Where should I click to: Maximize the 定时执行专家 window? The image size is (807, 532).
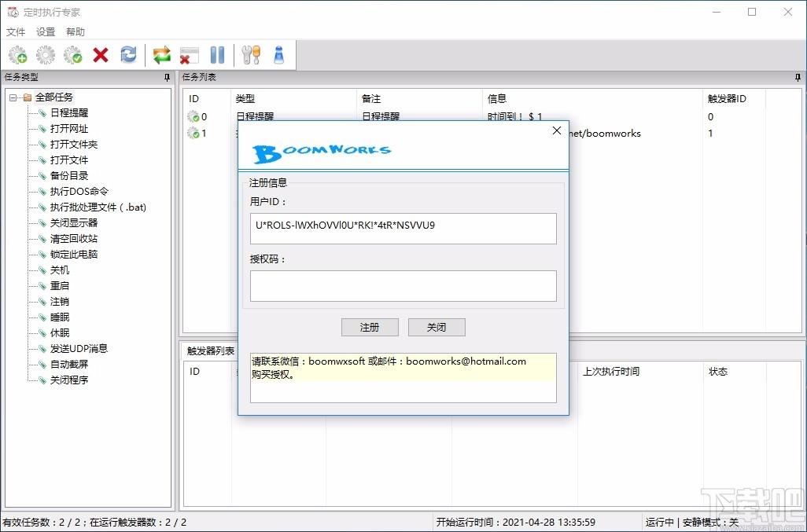tap(752, 12)
